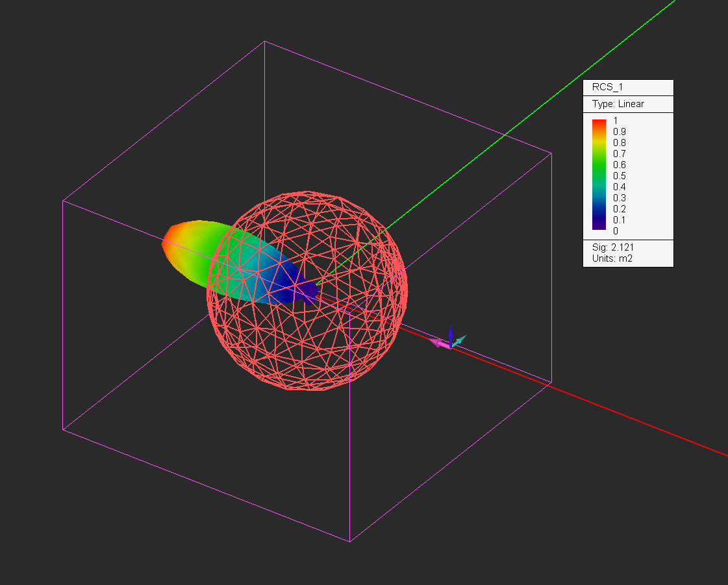Click the 'Type: Linear' legend row
728x585 pixels.
point(618,104)
